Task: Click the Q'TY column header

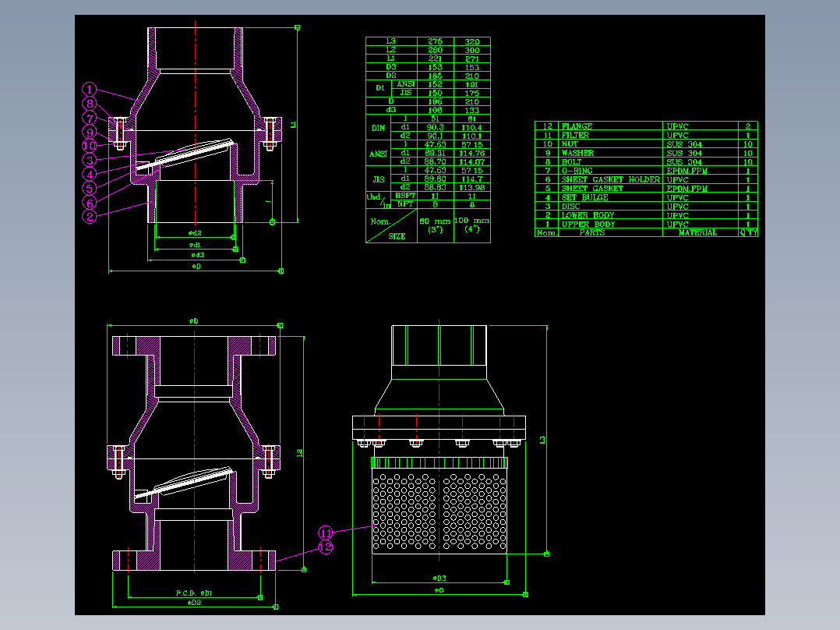Action: (x=748, y=232)
